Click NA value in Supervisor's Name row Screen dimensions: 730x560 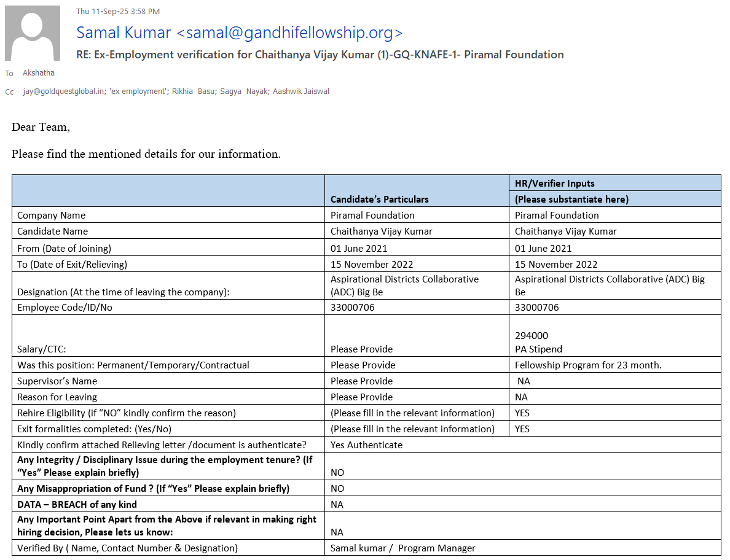(524, 381)
